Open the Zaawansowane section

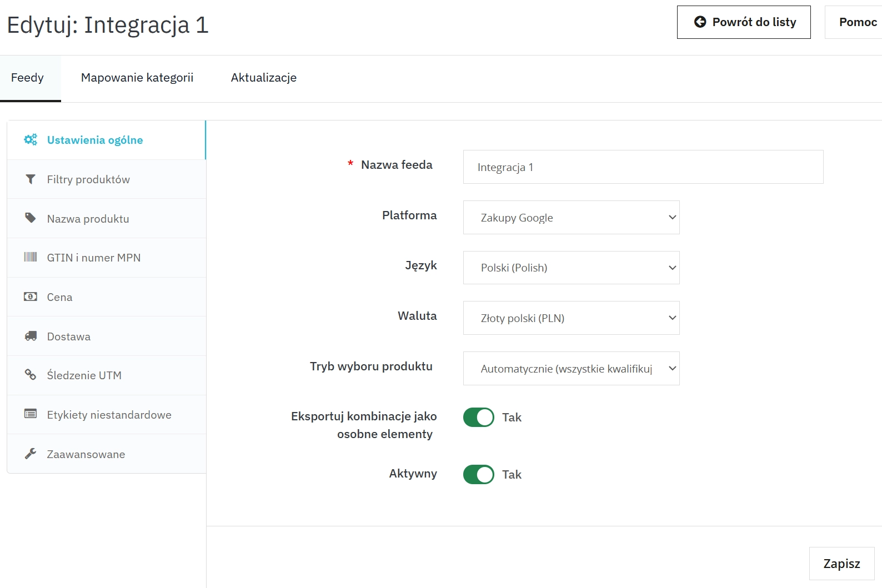tap(106, 454)
